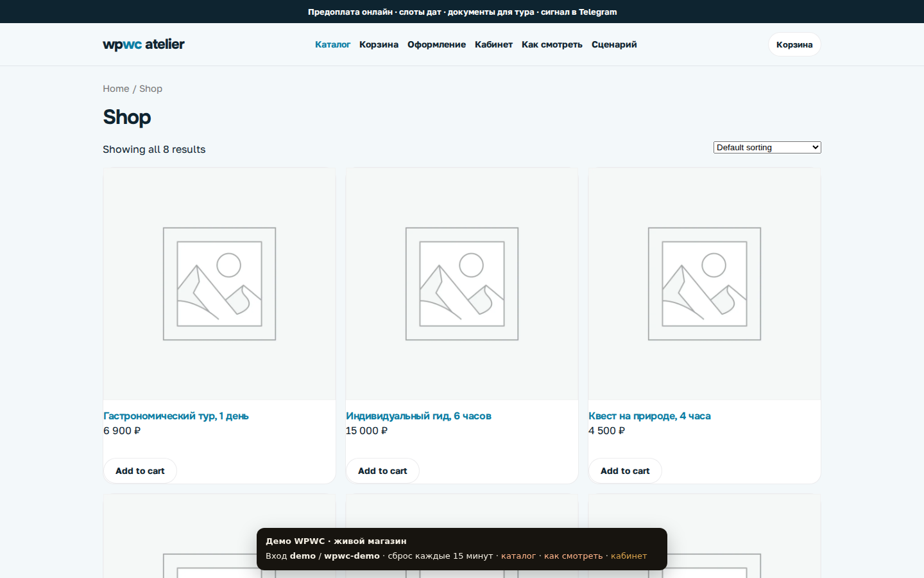
Task: Click the price 6 900 ₽
Action: [x=122, y=431]
